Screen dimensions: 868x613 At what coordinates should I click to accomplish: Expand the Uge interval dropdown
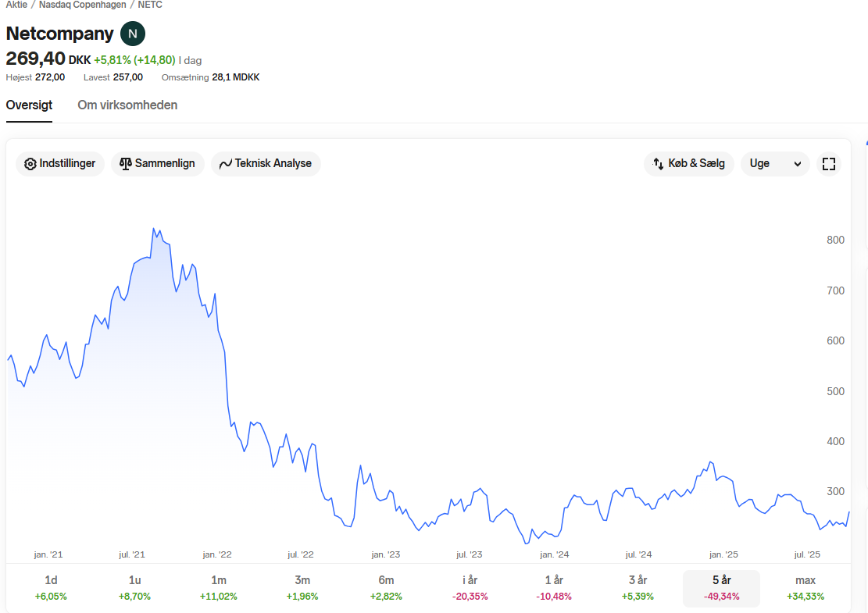tap(775, 164)
